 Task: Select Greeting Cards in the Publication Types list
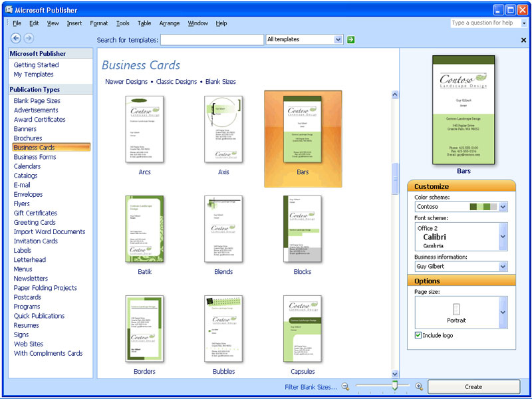click(35, 222)
